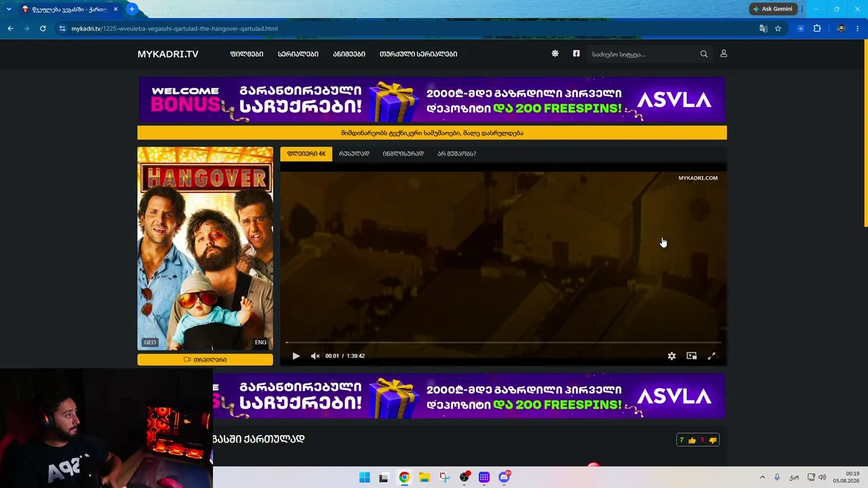Image resolution: width=868 pixels, height=488 pixels.
Task: Click the top ASVLA welcome bonus banner
Action: coord(432,100)
